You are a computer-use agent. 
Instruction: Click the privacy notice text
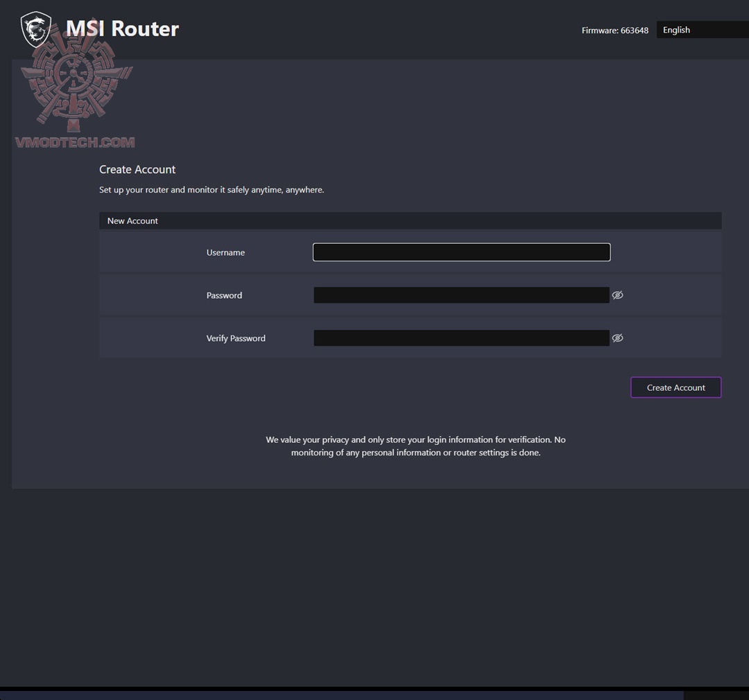(x=415, y=446)
